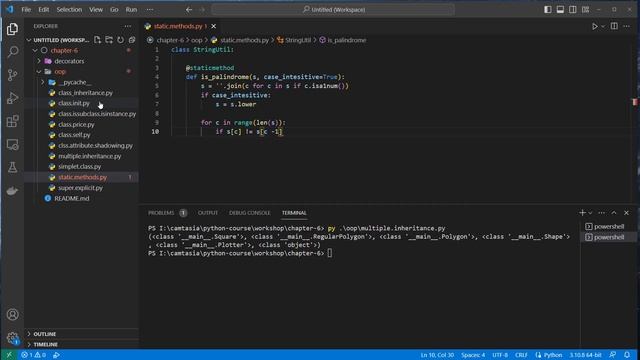Open the Manage gear icon
Image resolution: width=640 pixels, height=360 pixels.
click(13, 338)
